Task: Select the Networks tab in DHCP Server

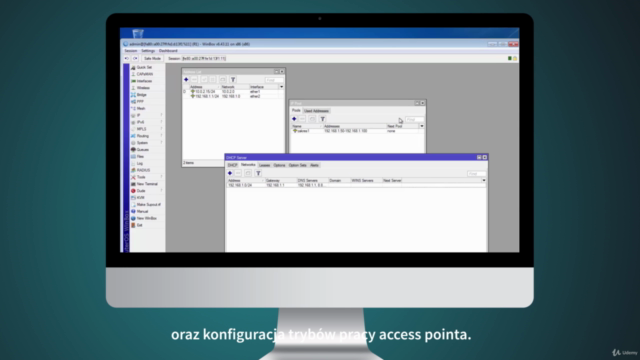Action: point(248,165)
